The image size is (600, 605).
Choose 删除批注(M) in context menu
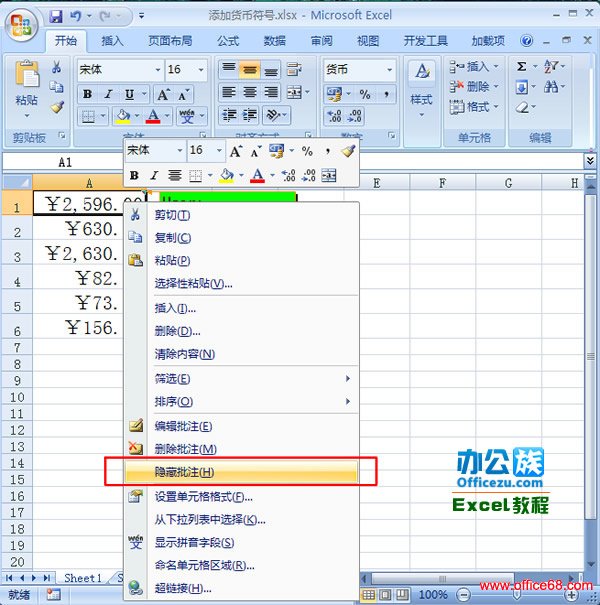(x=241, y=449)
